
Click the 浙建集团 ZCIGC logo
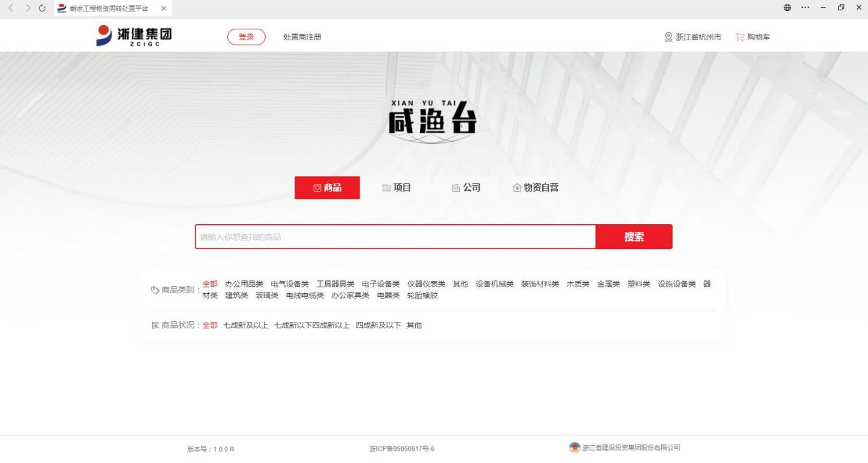click(x=134, y=36)
